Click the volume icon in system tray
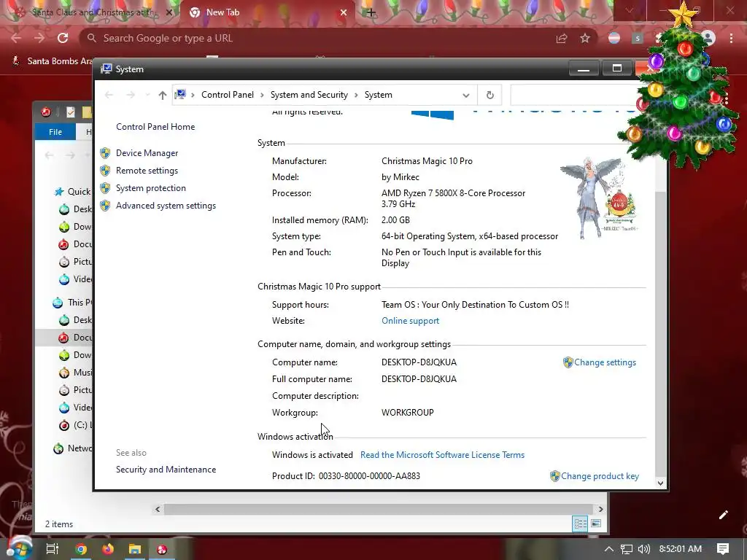 643,549
